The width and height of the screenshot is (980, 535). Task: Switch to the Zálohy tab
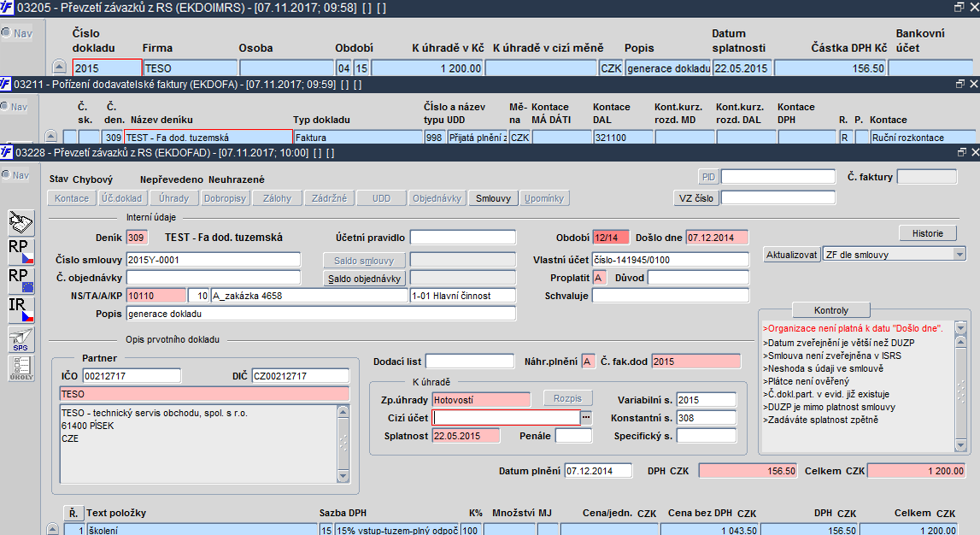[277, 198]
